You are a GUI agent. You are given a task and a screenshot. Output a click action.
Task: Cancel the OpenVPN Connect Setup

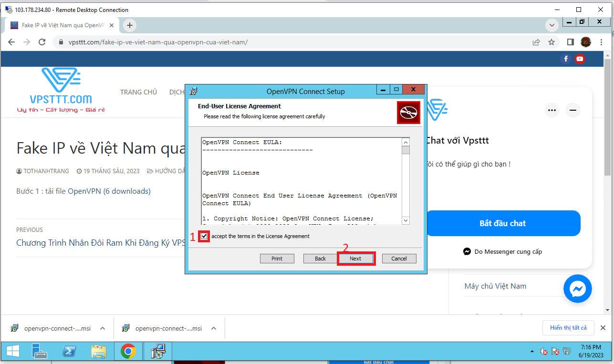(399, 259)
